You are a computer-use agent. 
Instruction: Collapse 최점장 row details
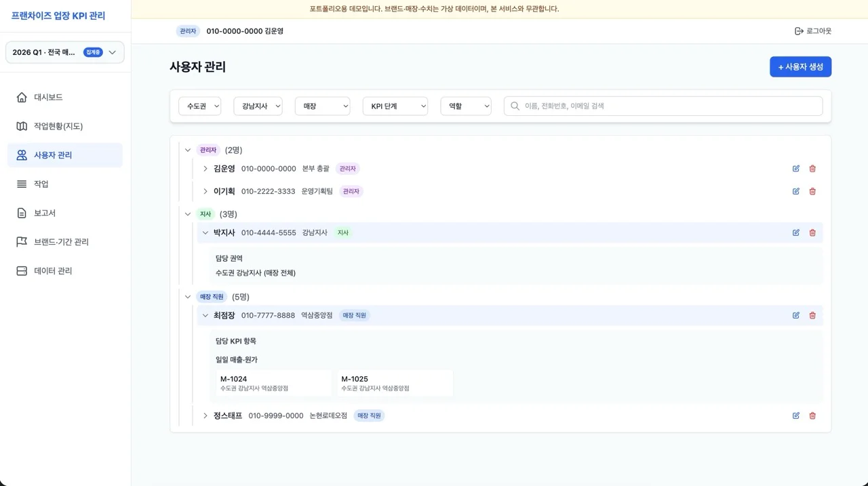[x=205, y=315]
